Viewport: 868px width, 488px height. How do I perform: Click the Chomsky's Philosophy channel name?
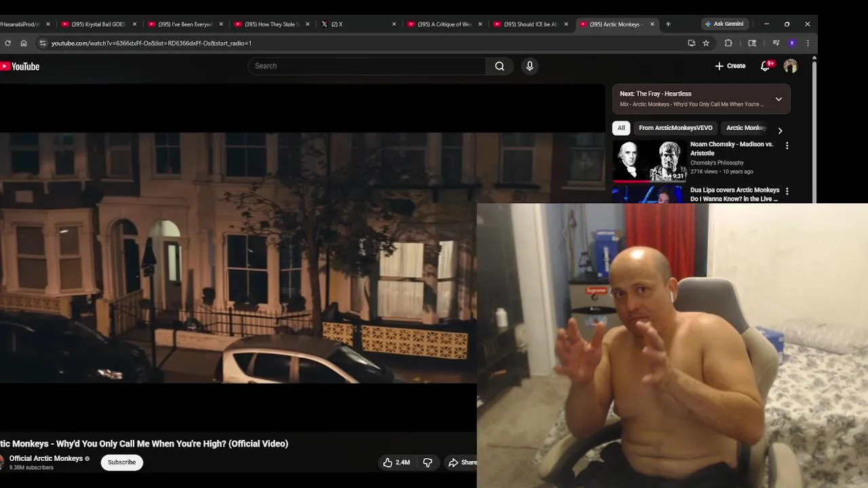pos(717,163)
